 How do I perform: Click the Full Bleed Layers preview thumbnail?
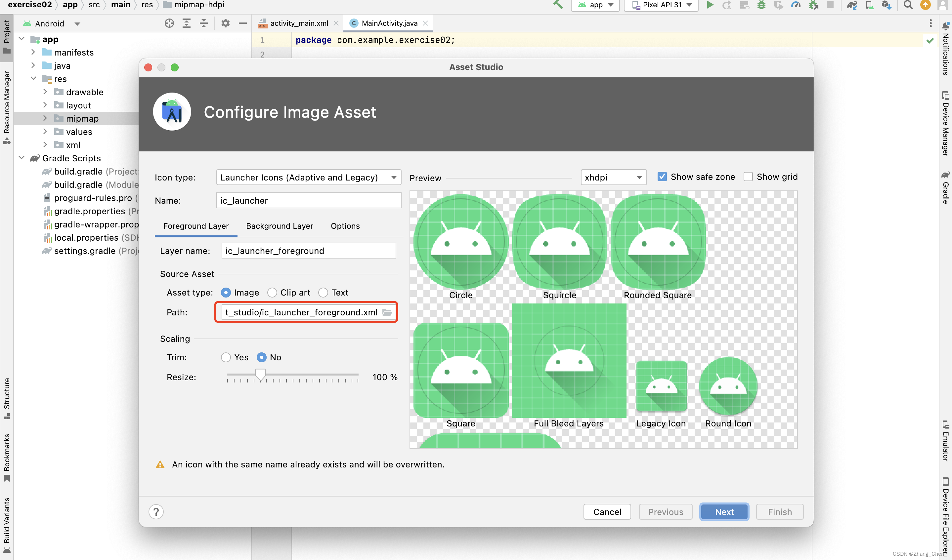[x=569, y=361]
